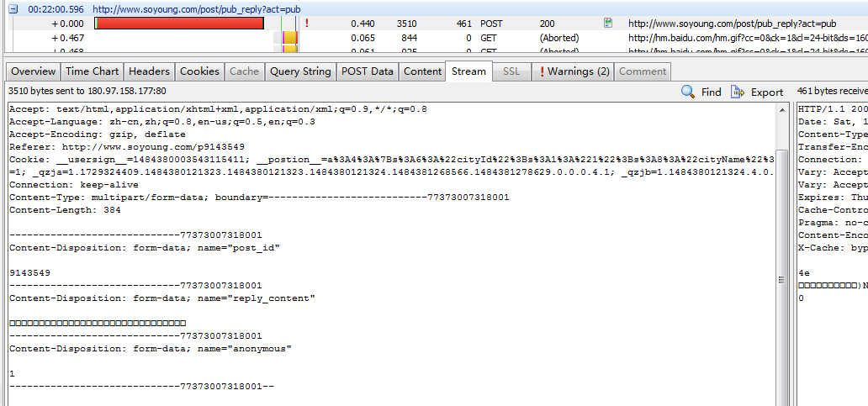Open the Warnings (2) tab
Image resolution: width=868 pixels, height=406 pixels.
tap(575, 71)
